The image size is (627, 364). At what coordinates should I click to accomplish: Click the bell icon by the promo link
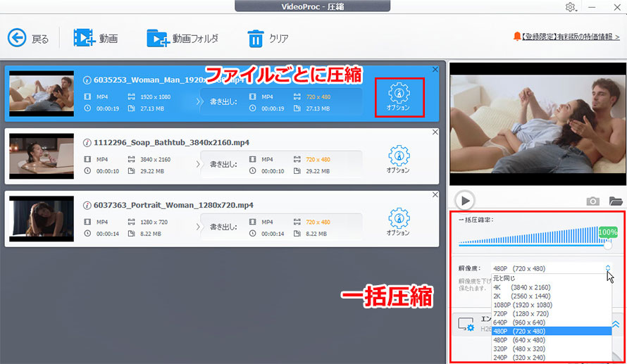click(517, 37)
